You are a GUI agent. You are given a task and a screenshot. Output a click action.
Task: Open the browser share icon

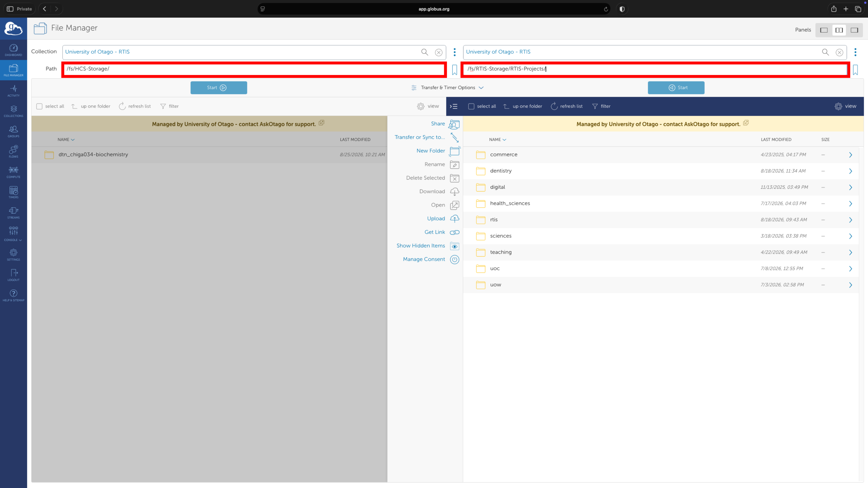[x=834, y=9]
